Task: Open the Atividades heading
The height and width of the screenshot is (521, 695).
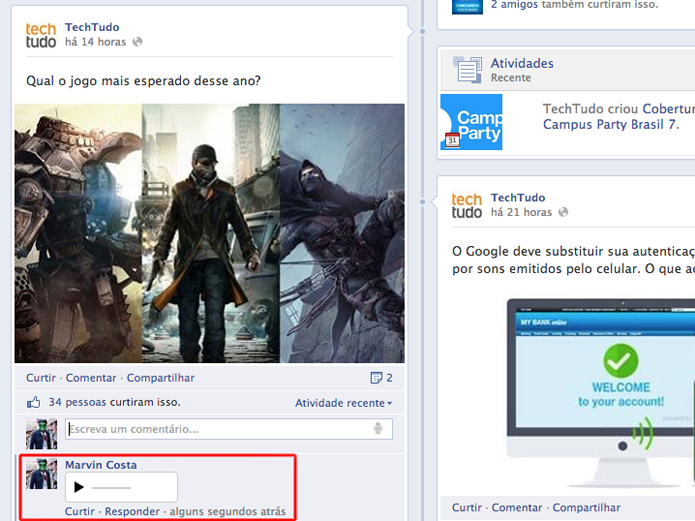Action: tap(522, 63)
